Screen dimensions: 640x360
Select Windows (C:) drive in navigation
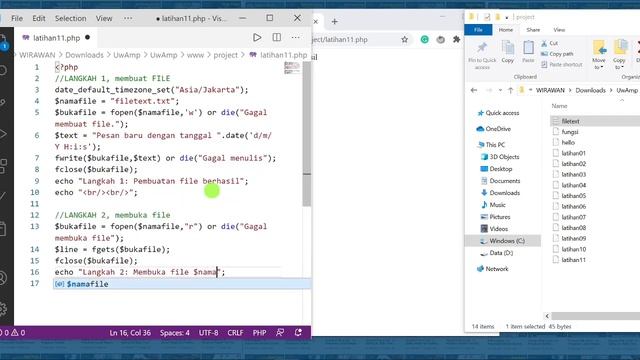(503, 241)
